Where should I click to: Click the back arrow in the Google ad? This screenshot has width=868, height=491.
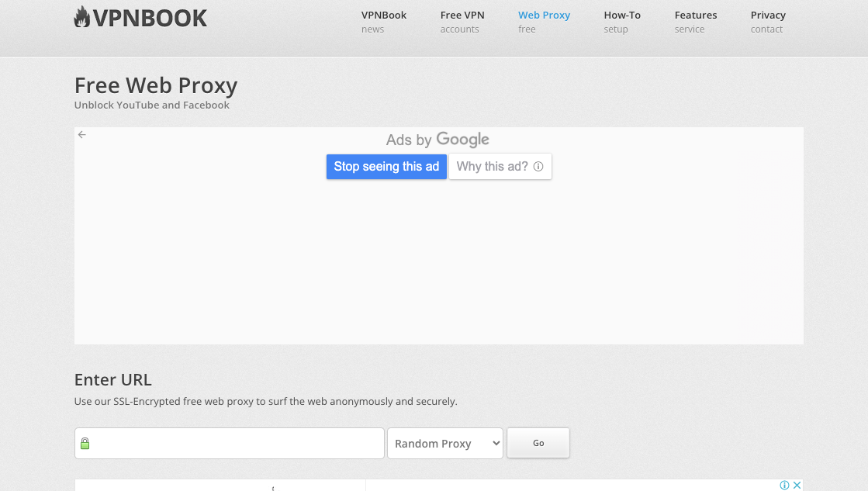click(82, 134)
